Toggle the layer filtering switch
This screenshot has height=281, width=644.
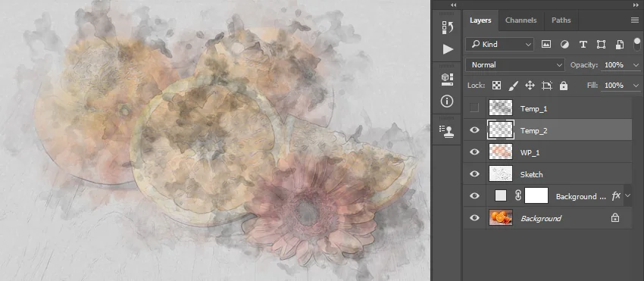coord(637,45)
